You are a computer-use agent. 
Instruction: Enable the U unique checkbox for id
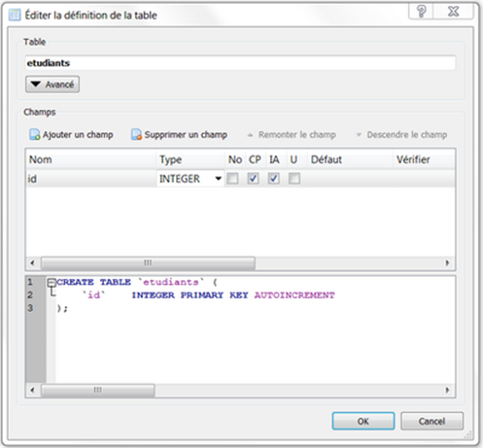coord(294,179)
